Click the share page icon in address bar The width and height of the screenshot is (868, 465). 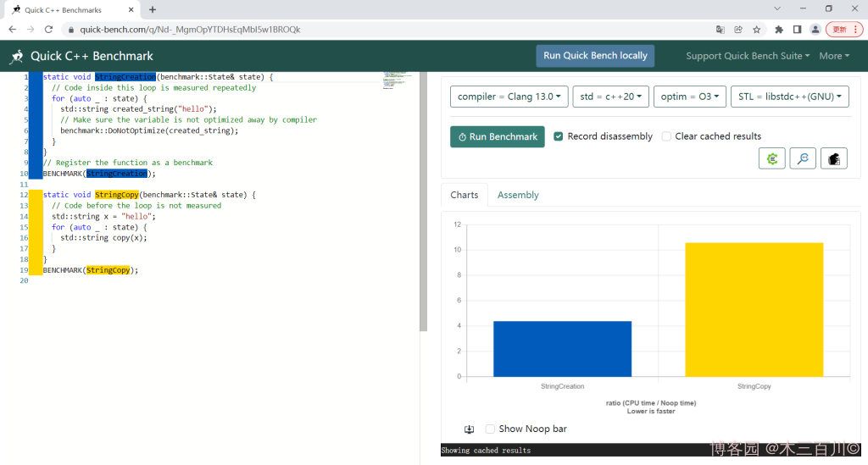738,29
